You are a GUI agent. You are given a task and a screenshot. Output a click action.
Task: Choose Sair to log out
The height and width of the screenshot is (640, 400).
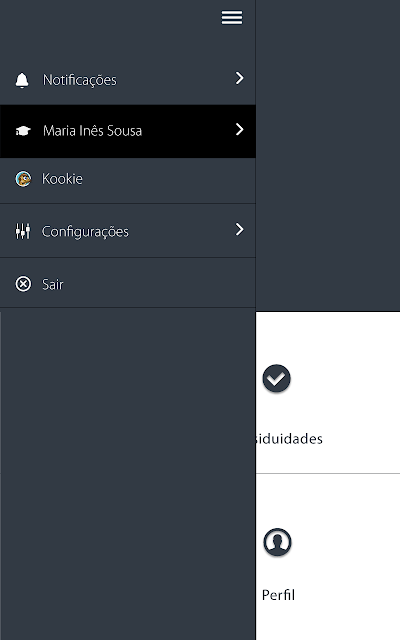128,282
